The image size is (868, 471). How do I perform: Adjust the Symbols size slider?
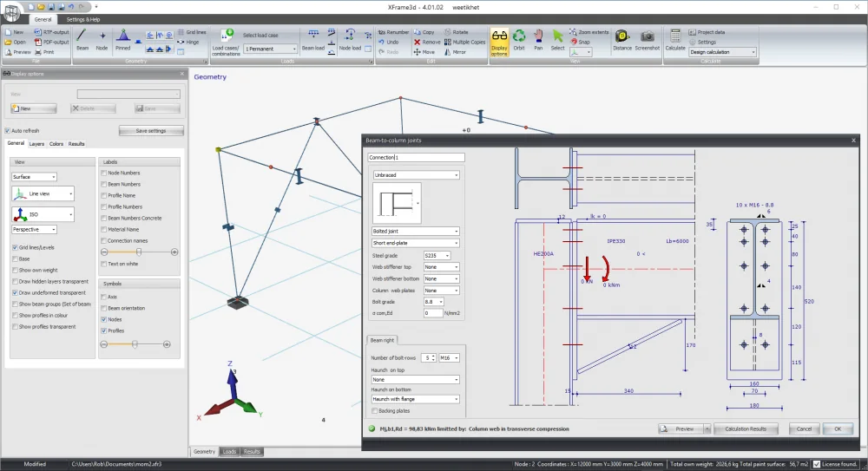coord(135,344)
